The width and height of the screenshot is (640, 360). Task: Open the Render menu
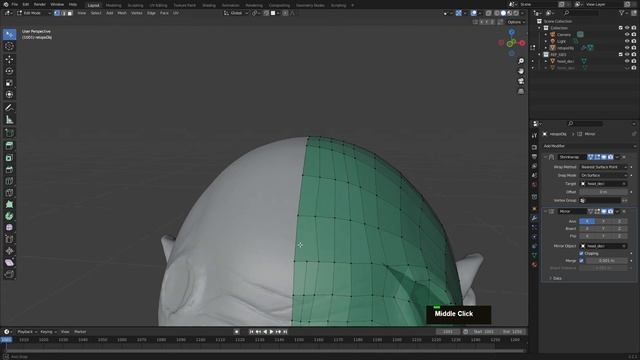pyautogui.click(x=40, y=4)
